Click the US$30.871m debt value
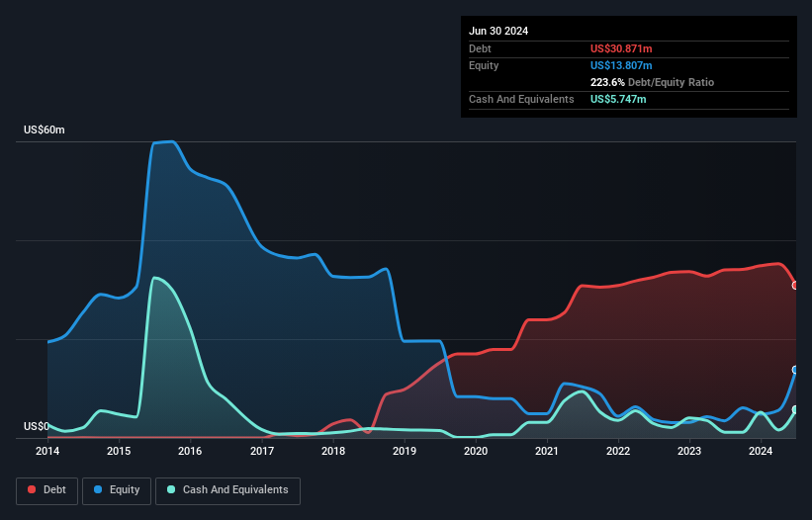This screenshot has width=812, height=520. click(621, 48)
